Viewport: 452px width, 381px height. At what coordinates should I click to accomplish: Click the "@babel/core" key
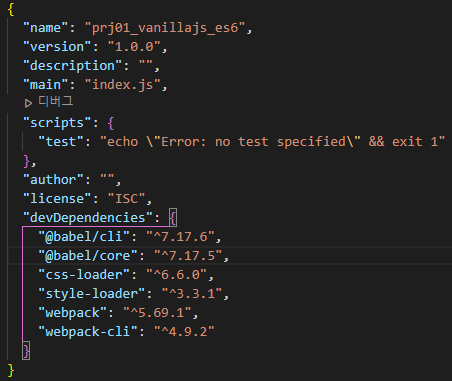[x=88, y=256]
